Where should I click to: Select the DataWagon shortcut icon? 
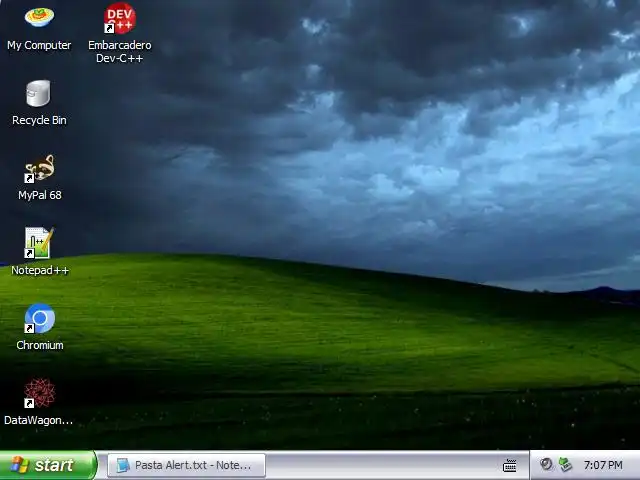[39, 393]
